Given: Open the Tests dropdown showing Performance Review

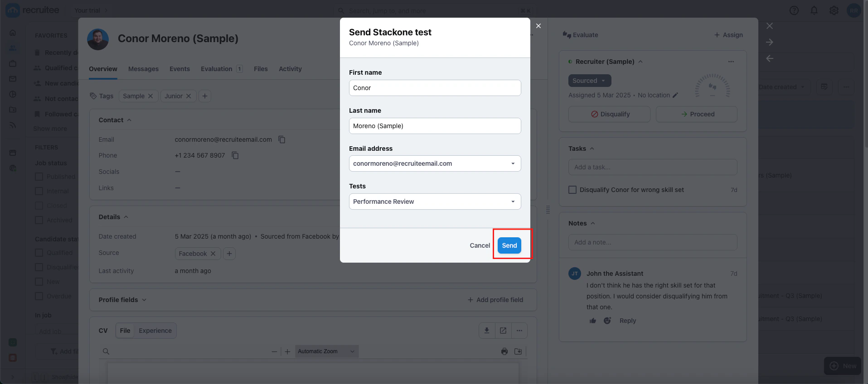Looking at the screenshot, I should 435,202.
